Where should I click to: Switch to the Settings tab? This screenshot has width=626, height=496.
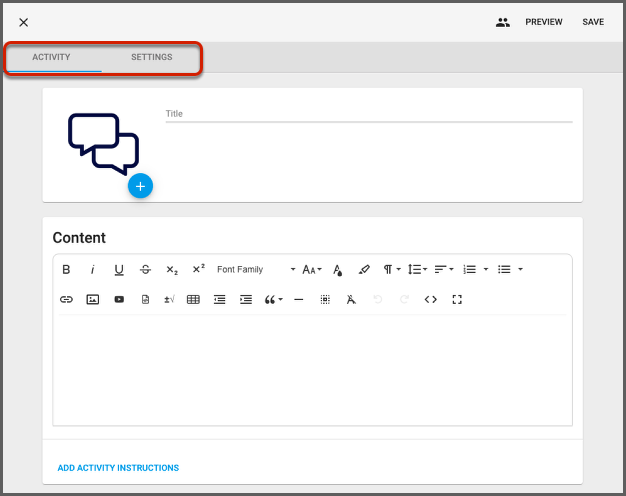click(x=151, y=57)
